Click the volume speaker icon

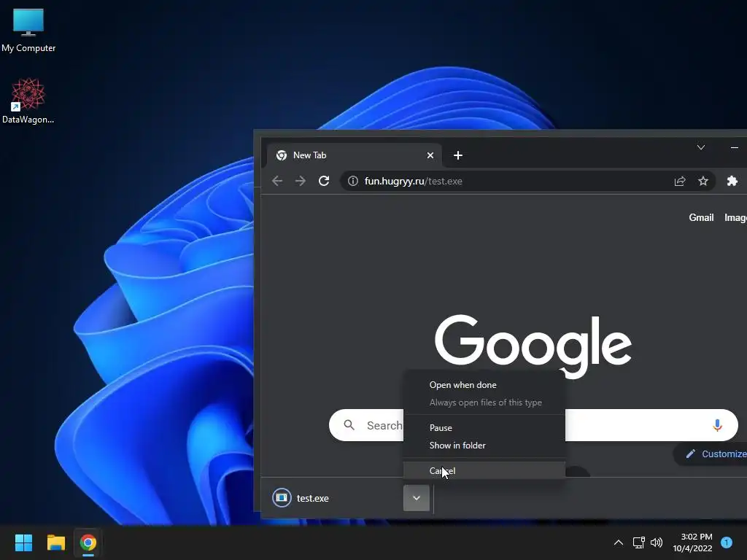pyautogui.click(x=657, y=542)
